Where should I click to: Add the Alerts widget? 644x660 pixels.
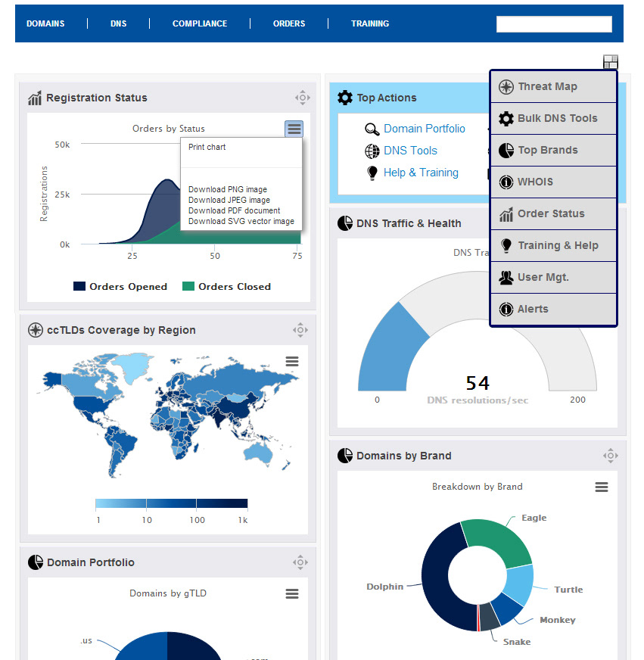click(553, 309)
